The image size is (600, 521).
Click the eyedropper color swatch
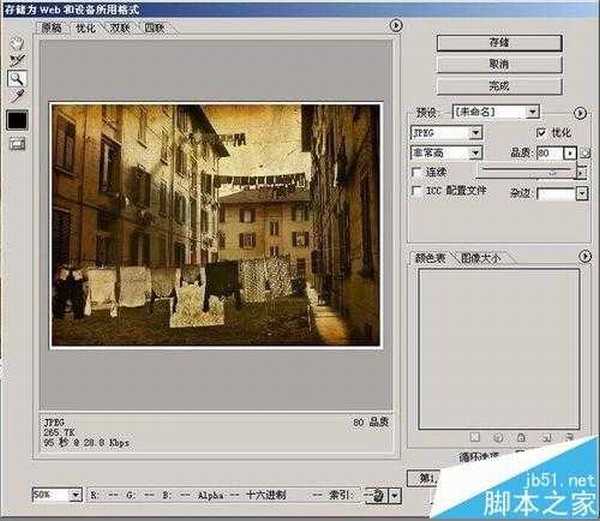click(17, 120)
